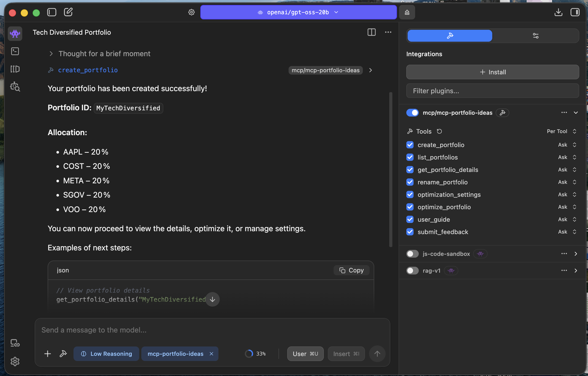Open app settings gear in sidebar bottom
The image size is (588, 376).
tap(15, 361)
